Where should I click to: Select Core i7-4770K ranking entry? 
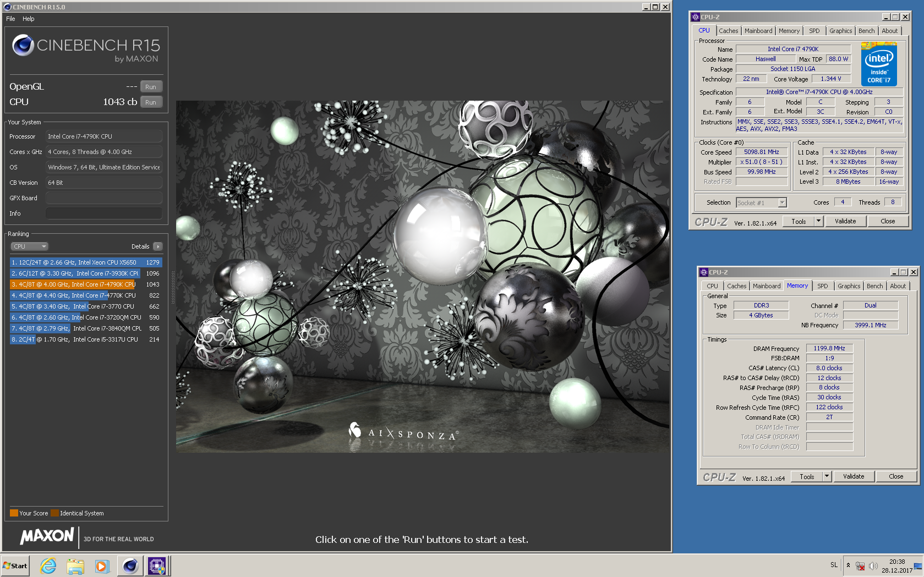[86, 295]
